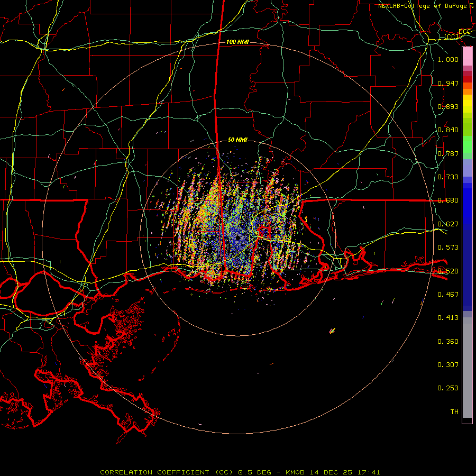The width and height of the screenshot is (476, 476).
Task: Click the 100 NMI range ring label
Action: pyautogui.click(x=237, y=42)
